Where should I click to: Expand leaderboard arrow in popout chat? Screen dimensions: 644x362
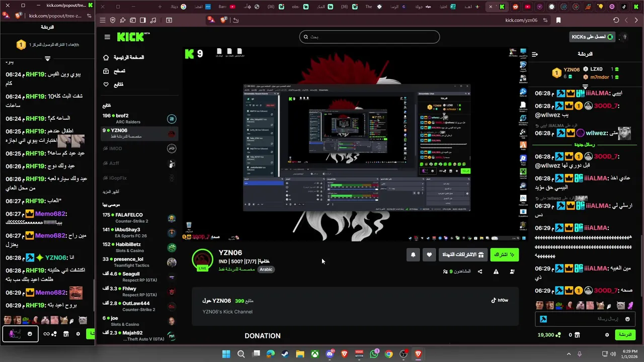[x=47, y=58]
